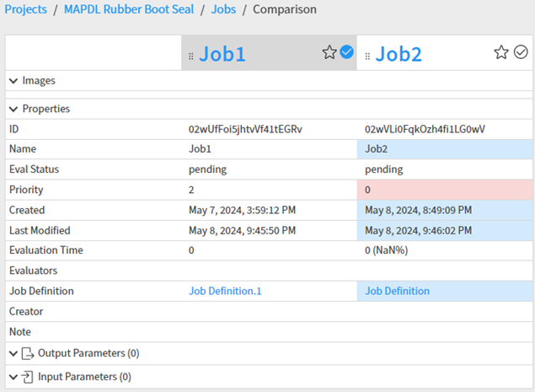Viewport: 535px width, 392px height.
Task: Collapse the Input Parameters section
Action: (x=13, y=377)
